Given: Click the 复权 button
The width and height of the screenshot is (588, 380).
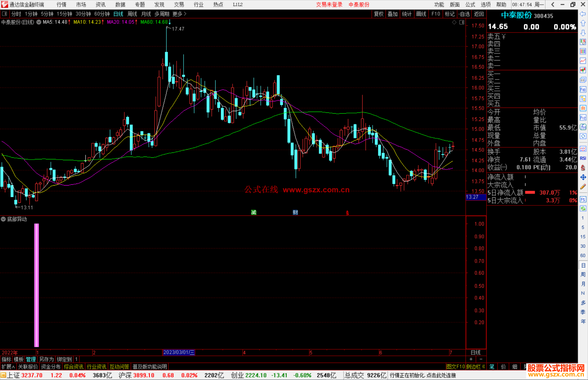Looking at the screenshot, I should [378, 14].
